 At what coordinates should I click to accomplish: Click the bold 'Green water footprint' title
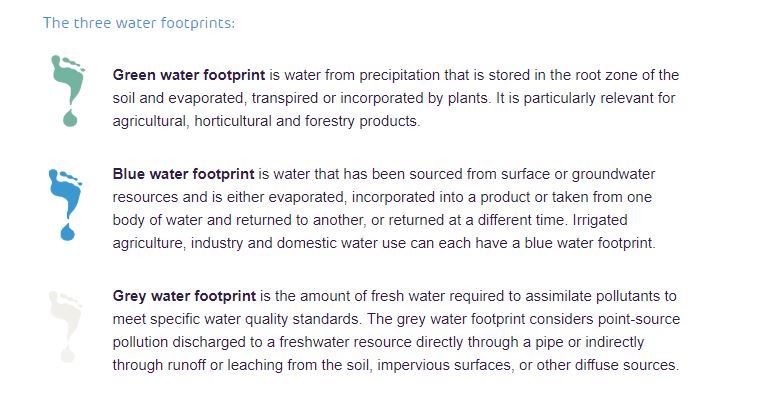tap(184, 75)
